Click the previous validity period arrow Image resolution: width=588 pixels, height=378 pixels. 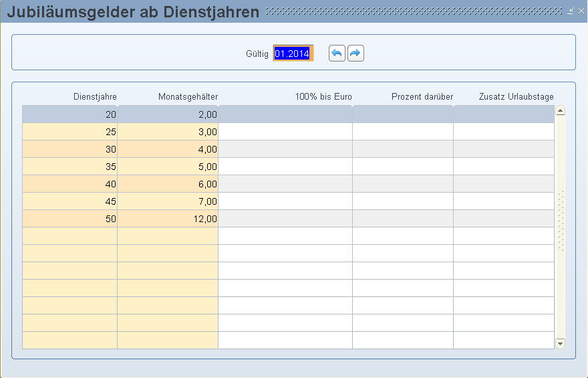(337, 54)
